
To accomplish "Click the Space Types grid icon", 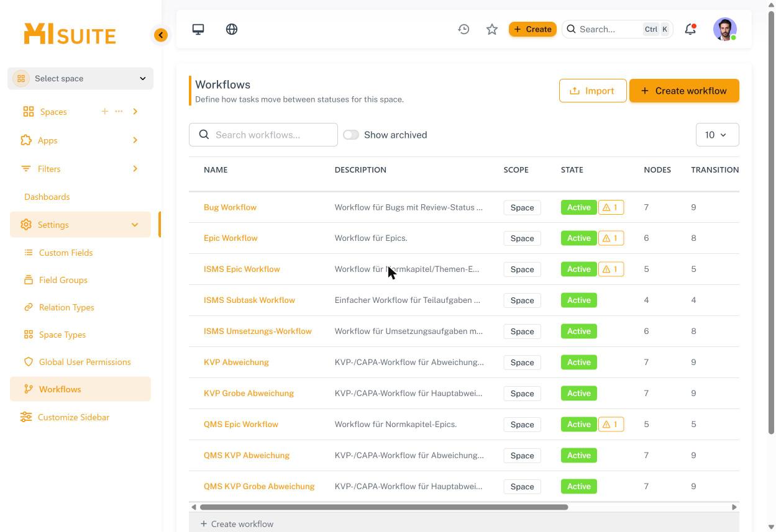I will [29, 335].
